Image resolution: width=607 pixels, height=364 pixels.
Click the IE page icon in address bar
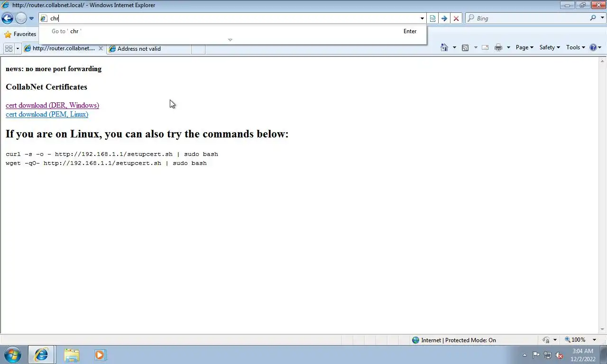tap(44, 18)
